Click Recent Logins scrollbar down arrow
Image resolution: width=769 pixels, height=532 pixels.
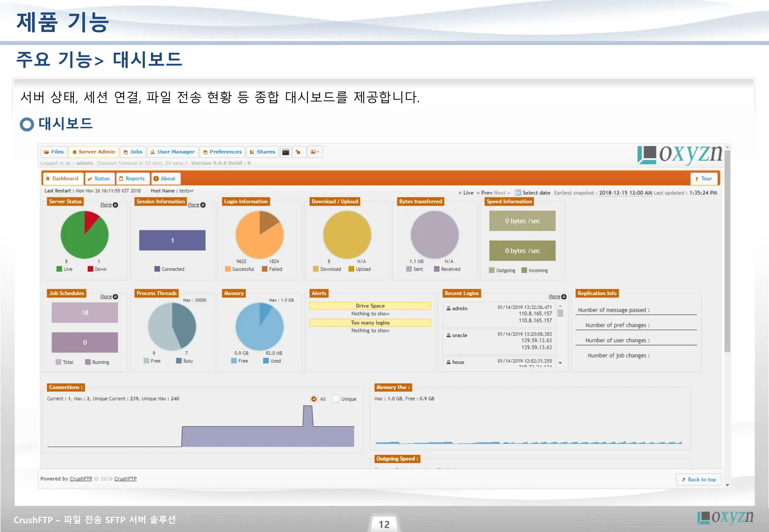tap(560, 363)
